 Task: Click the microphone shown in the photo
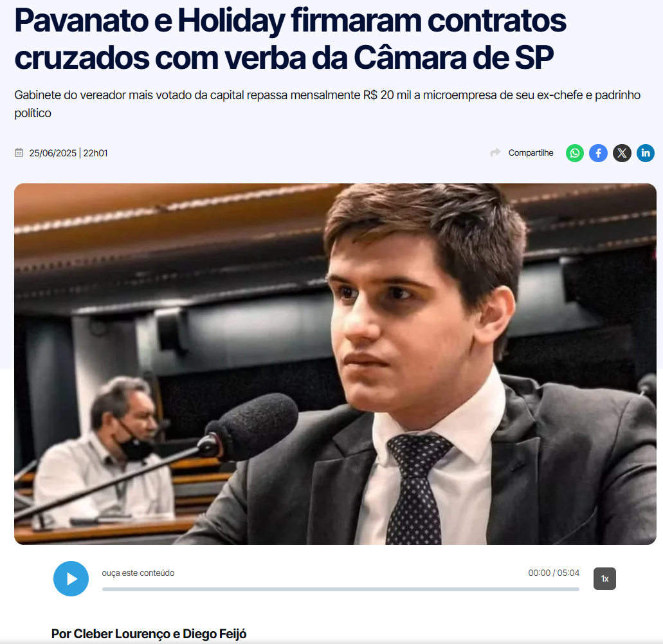[250, 427]
